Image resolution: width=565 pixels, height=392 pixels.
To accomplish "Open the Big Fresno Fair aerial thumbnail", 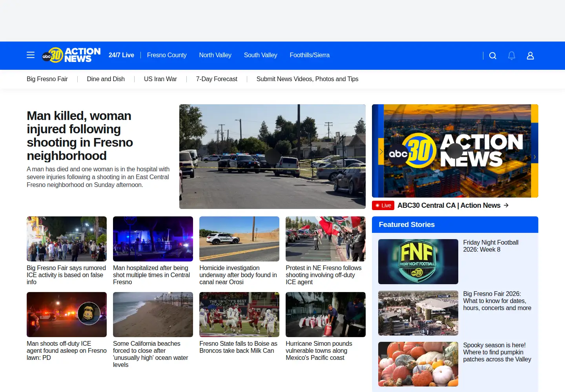I will [418, 313].
